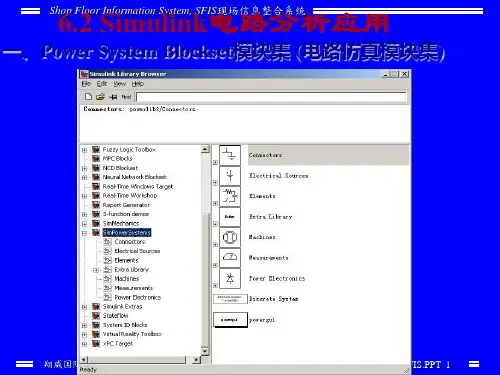The height and width of the screenshot is (375, 500).
Task: Select Simulink Extras in tree
Action: tap(122, 306)
